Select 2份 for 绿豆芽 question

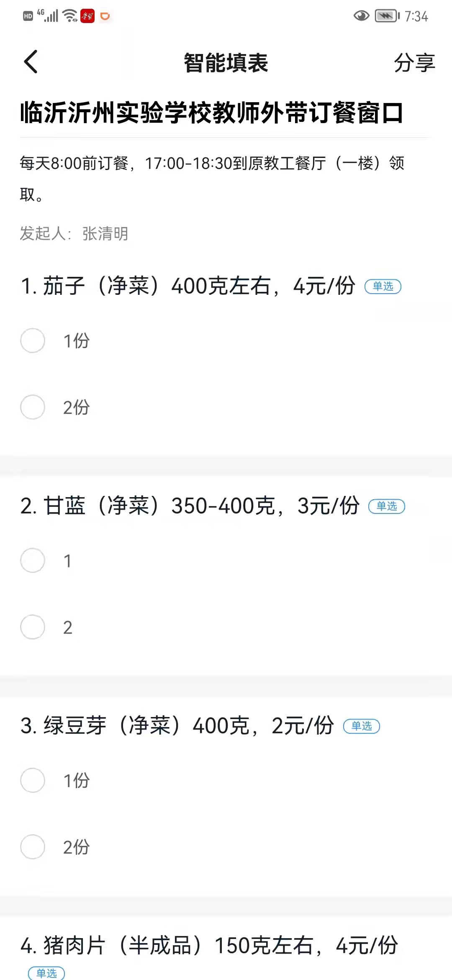[x=33, y=847]
